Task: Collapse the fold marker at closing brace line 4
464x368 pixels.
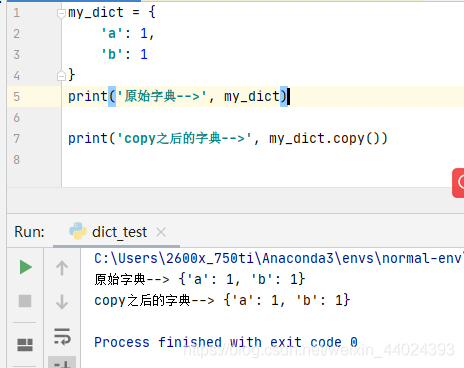Action: coord(61,76)
